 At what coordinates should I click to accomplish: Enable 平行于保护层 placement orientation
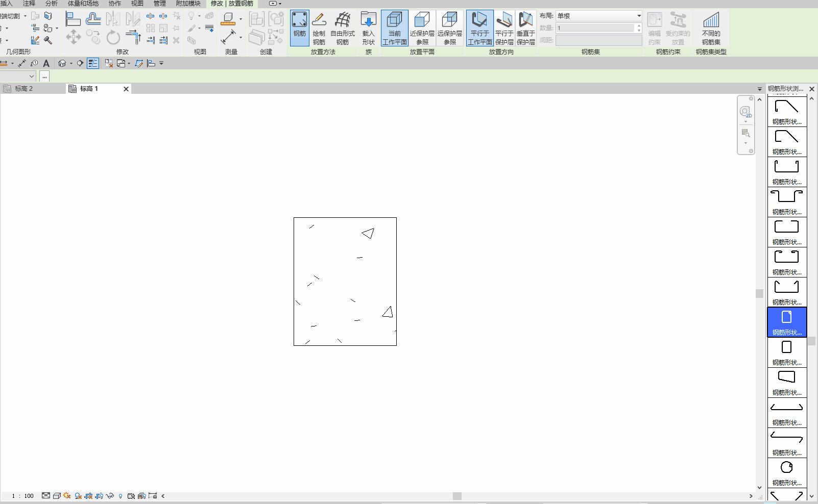pyautogui.click(x=504, y=28)
